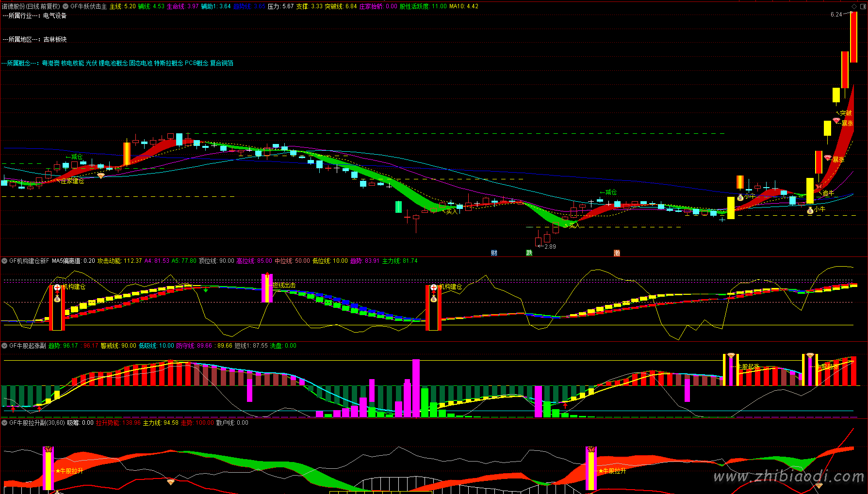Open the dropdown beside GF牛股起涨副 indicator
This screenshot has width=868, height=494.
(x=4, y=346)
